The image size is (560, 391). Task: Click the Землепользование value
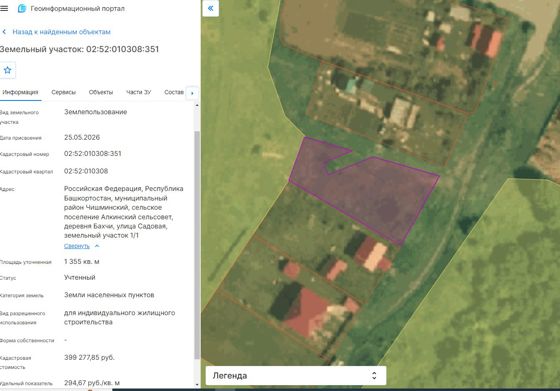(x=95, y=112)
